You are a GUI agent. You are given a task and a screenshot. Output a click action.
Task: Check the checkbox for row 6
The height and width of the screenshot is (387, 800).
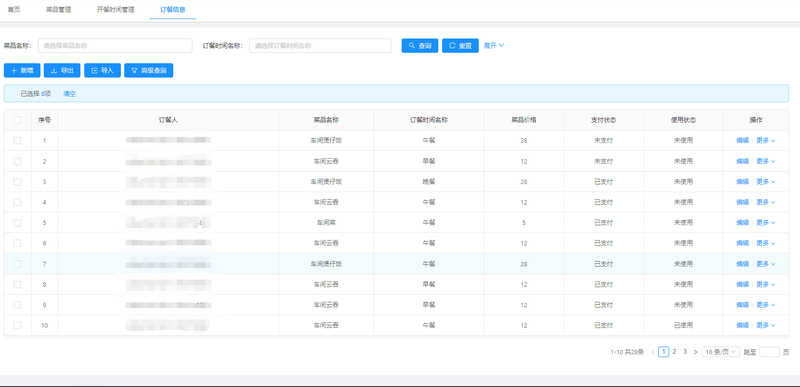coord(17,243)
